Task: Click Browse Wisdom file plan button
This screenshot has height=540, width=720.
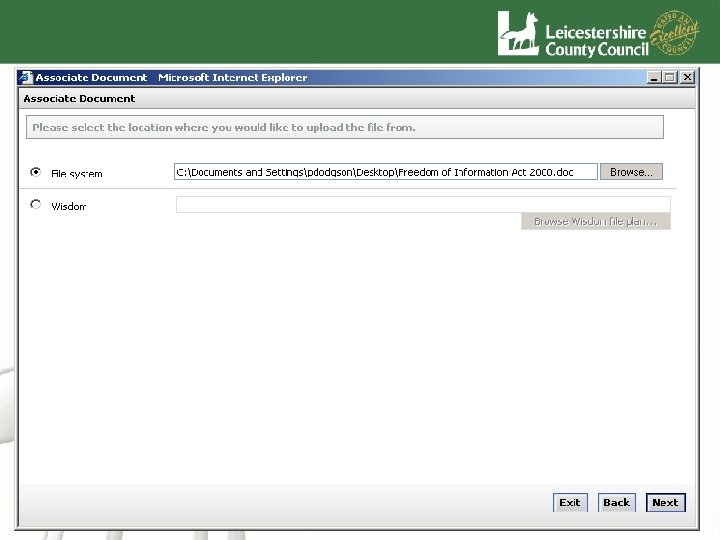Action: 596,221
